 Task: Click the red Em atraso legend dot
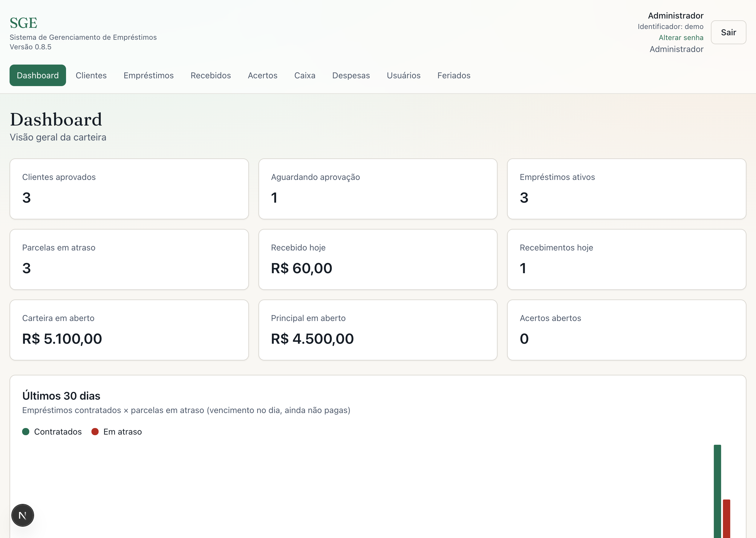tap(95, 431)
